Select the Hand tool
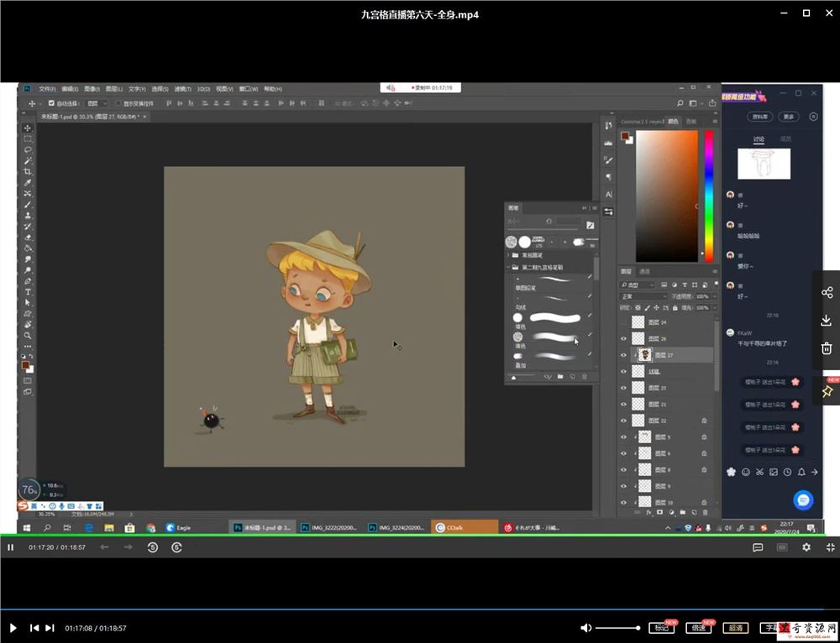Screen dimensions: 840x643 point(28,325)
